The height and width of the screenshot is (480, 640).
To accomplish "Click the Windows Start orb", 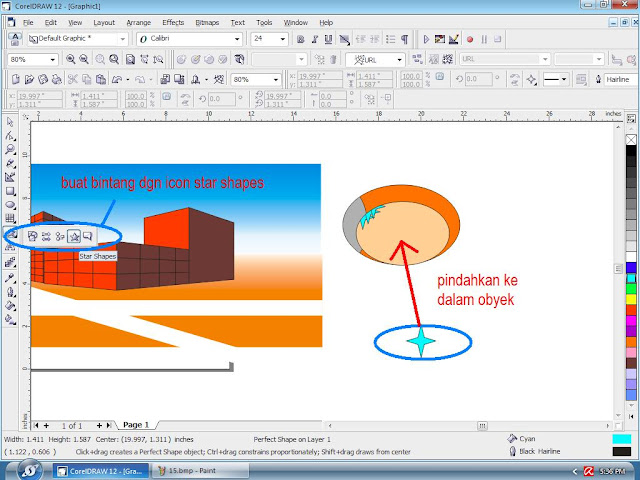I will coord(29,470).
